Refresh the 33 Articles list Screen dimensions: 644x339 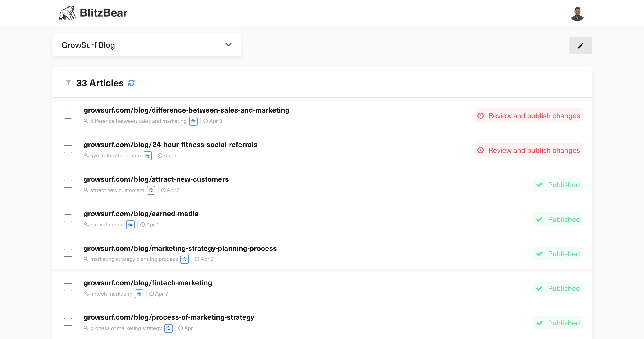131,83
